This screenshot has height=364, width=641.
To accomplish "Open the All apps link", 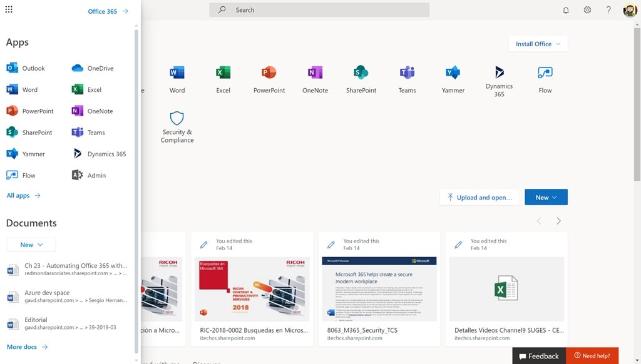I will click(x=23, y=195).
